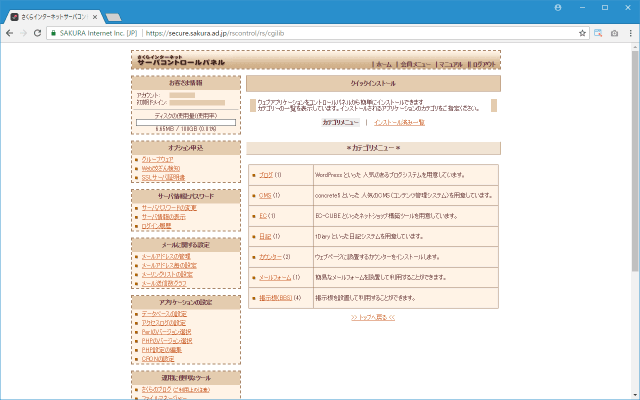
Task: Click the tDiary description in 日記 row
Action: 406,236
